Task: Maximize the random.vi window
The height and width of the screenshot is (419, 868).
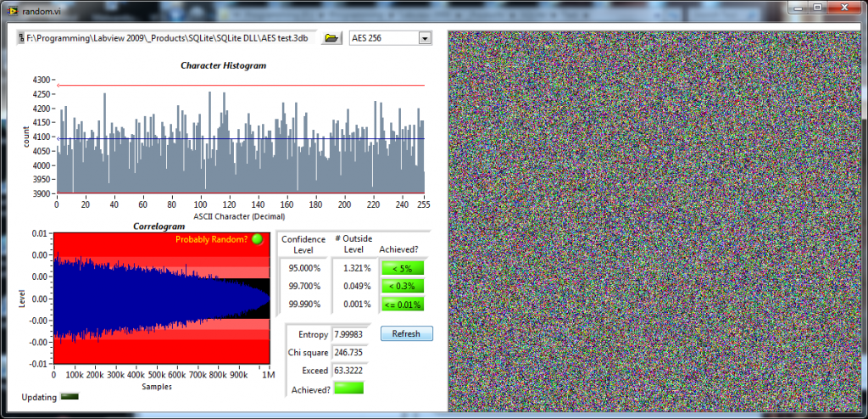Action: 817,8
